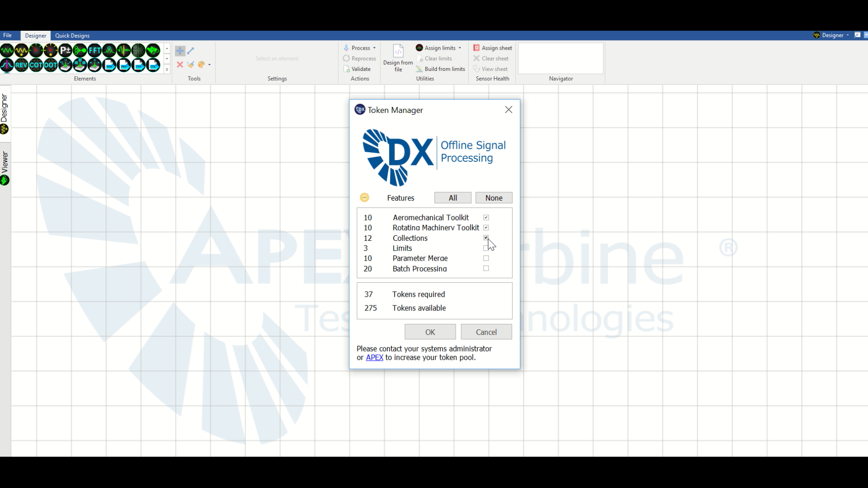The height and width of the screenshot is (488, 868).
Task: Enable the Parameter Merge checkbox
Action: (x=486, y=258)
